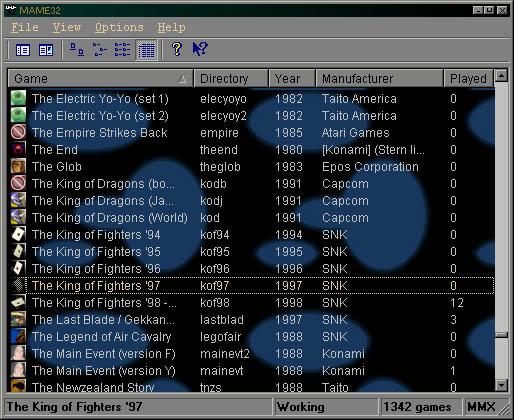The width and height of the screenshot is (514, 420).
Task: Click the elecyoyo directory cell
Action: coord(223,99)
